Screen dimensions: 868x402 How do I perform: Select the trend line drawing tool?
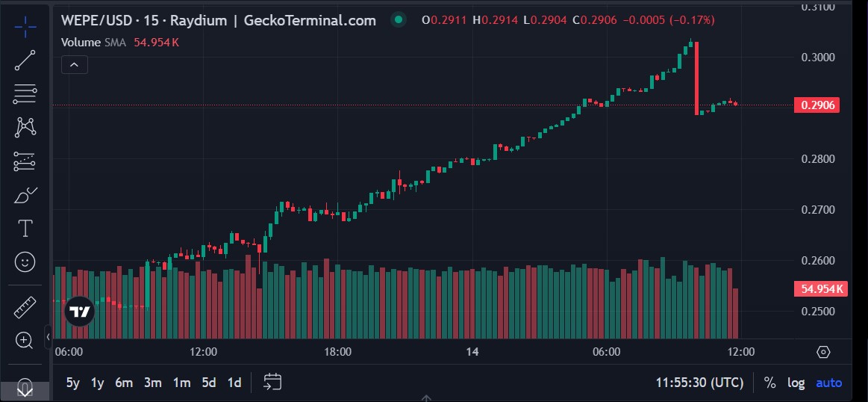25,60
